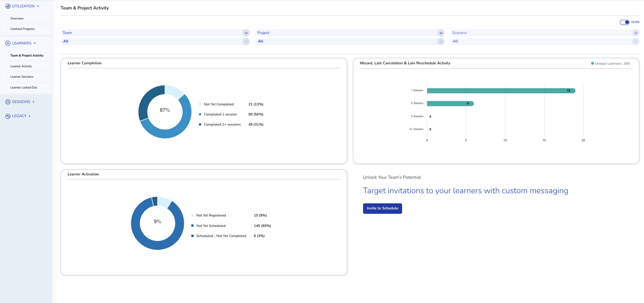The width and height of the screenshot is (644, 303).
Task: Click the 145 (90%) activation value
Action: [262, 226]
